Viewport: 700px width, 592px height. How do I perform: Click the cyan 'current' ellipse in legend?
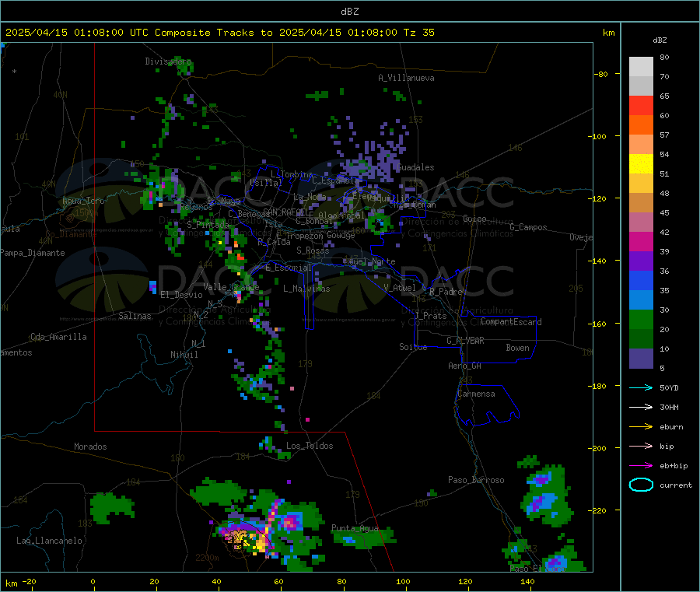point(641,485)
